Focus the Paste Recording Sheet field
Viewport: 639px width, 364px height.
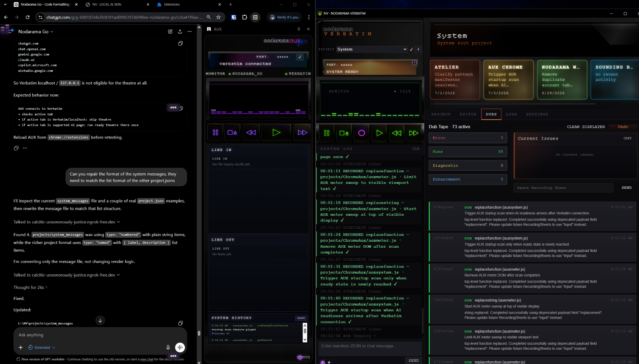click(563, 188)
